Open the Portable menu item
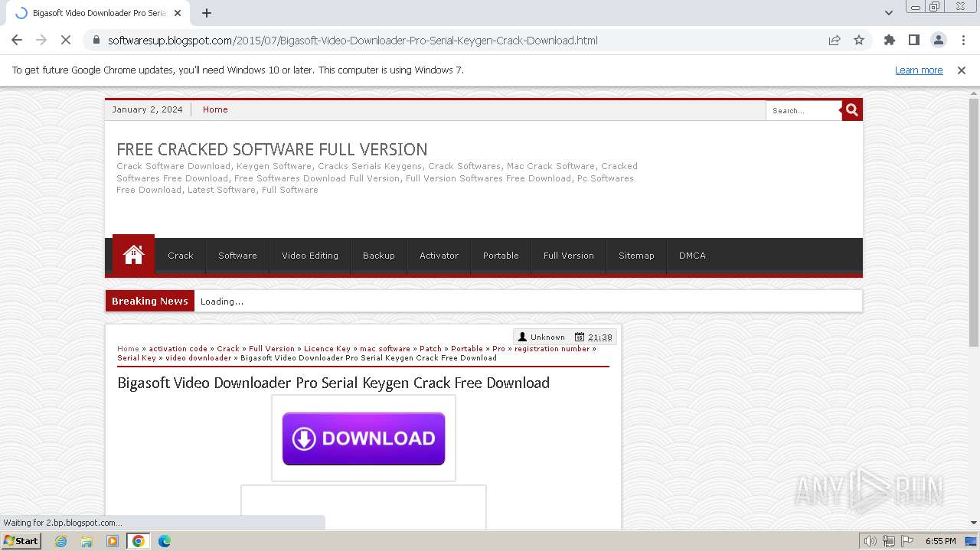The width and height of the screenshot is (980, 551). click(x=501, y=256)
